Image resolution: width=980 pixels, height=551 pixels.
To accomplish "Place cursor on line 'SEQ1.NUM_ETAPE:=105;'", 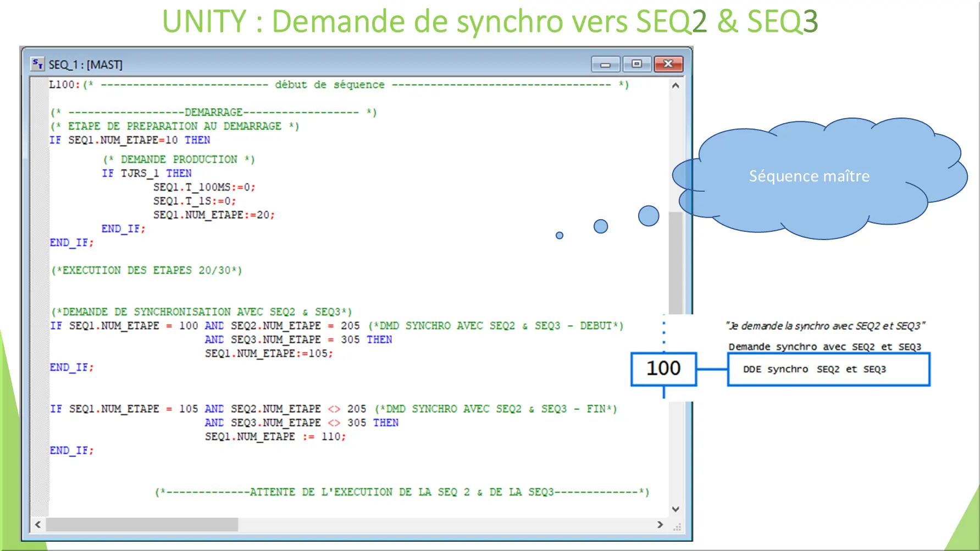I will tap(269, 354).
